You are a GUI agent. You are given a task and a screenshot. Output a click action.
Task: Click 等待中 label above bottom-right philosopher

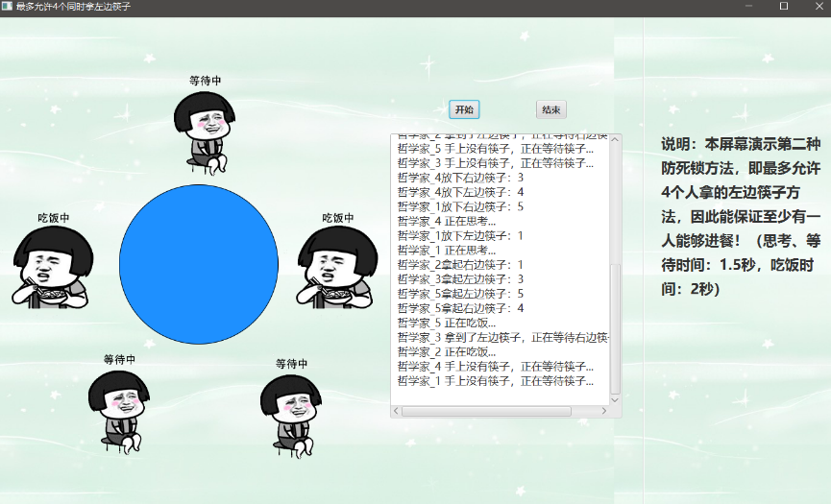coord(291,364)
